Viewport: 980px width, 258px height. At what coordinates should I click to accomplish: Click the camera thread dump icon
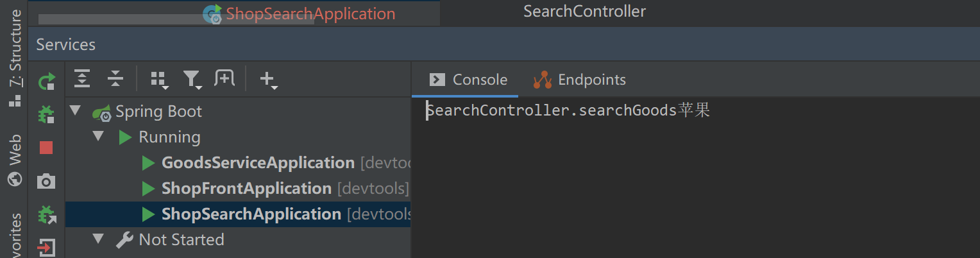click(x=46, y=182)
